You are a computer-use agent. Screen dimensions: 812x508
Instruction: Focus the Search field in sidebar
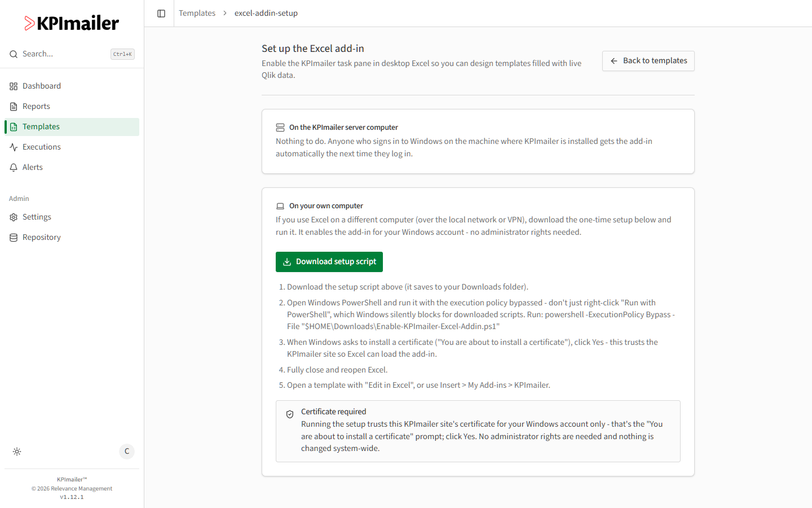[72, 54]
